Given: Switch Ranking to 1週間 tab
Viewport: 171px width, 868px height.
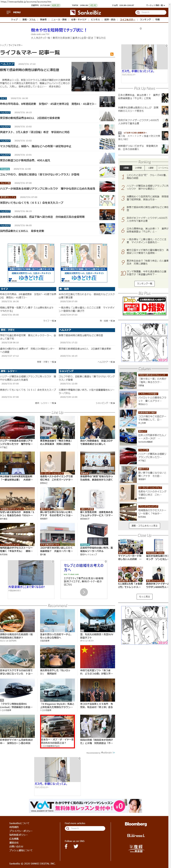Looking at the screenshot, I should pyautogui.click(x=150, y=168).
